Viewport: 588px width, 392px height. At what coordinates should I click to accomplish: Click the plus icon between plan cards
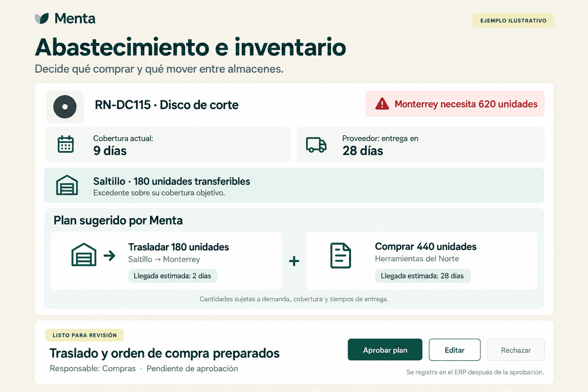[294, 261]
